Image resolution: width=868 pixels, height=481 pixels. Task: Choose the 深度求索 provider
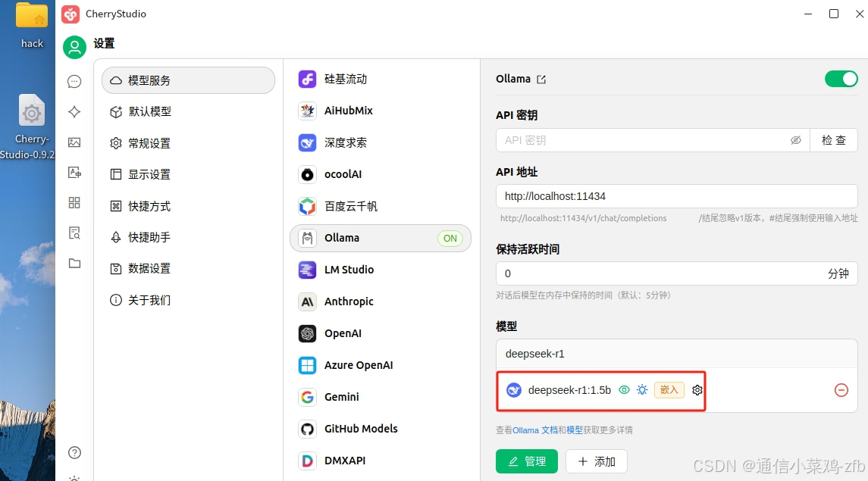coord(381,142)
